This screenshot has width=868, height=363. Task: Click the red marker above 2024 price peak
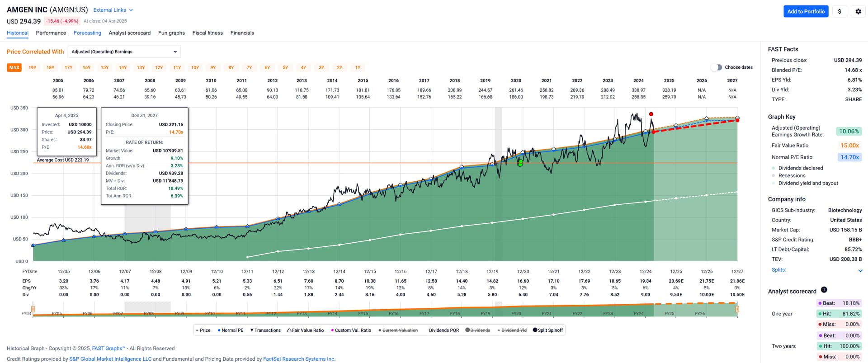point(651,114)
